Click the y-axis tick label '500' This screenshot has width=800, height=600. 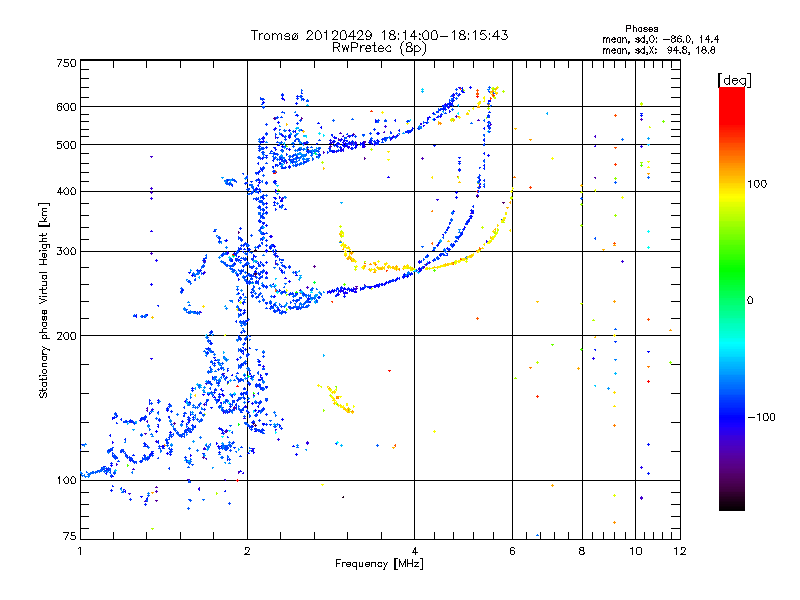pyautogui.click(x=66, y=145)
